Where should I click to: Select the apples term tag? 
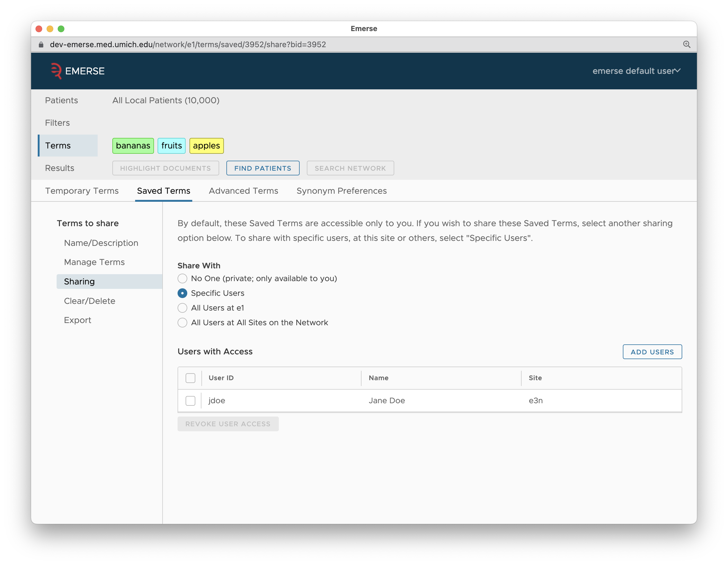206,145
